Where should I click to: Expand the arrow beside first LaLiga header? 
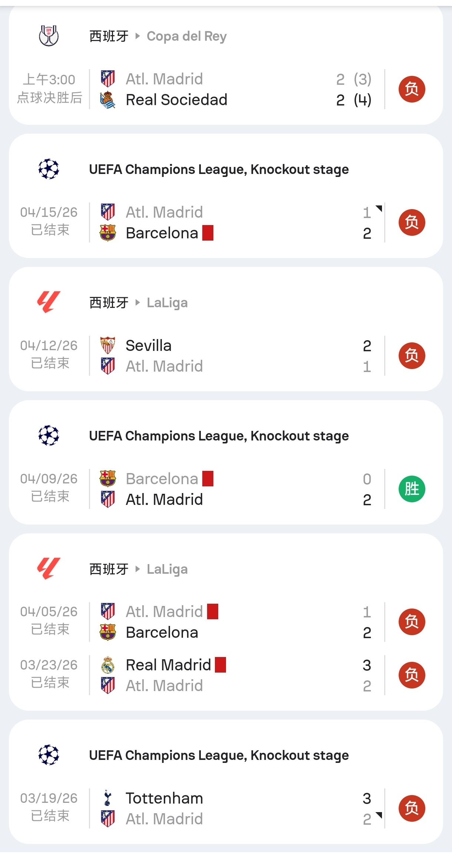(x=137, y=302)
